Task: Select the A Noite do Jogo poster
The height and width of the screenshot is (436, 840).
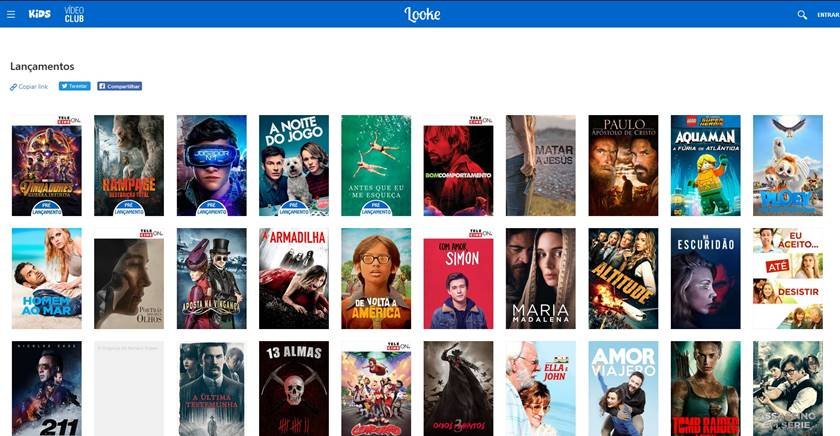Action: coord(294,166)
